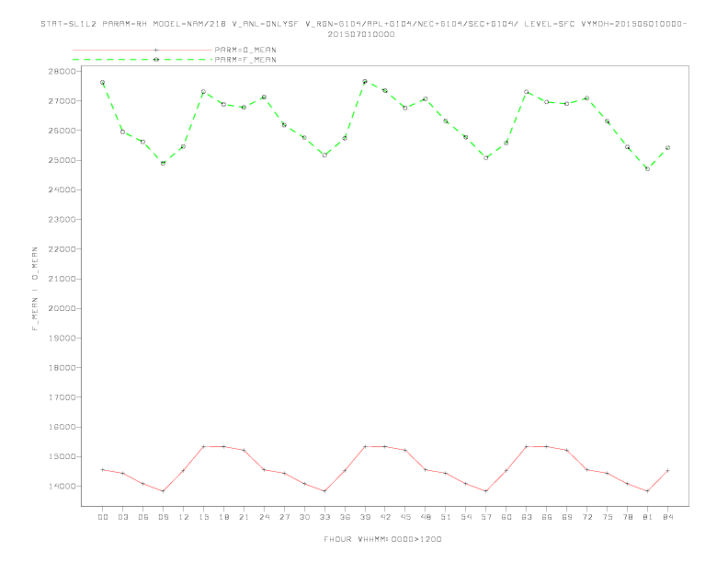
Task: Click the 16000 y-axis tick label
Action: pos(62,427)
